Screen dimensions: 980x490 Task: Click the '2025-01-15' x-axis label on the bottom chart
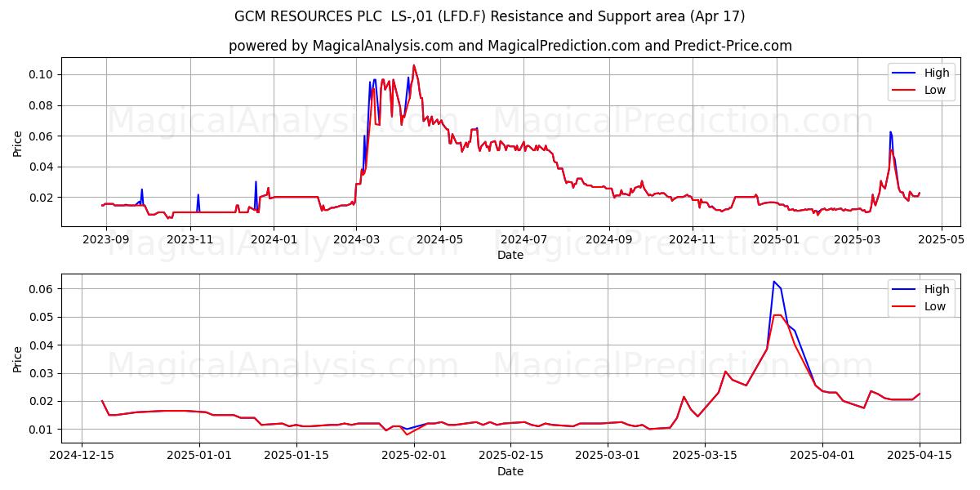296,457
